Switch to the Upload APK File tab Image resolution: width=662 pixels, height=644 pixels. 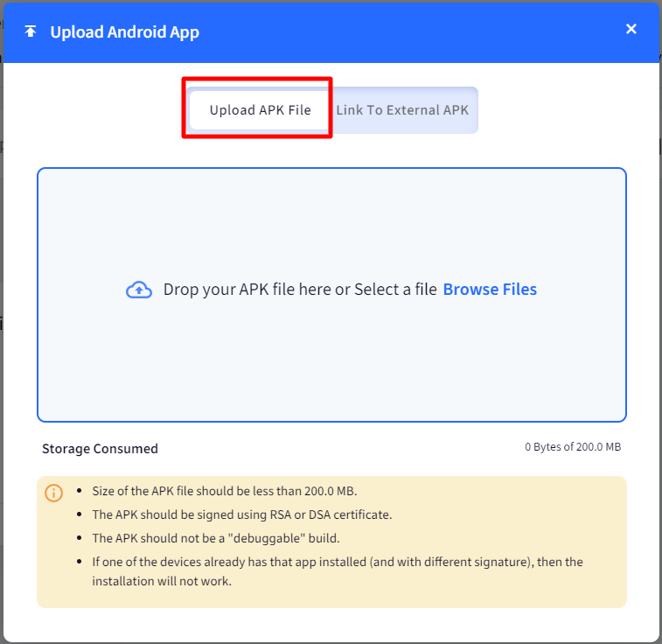coord(260,110)
